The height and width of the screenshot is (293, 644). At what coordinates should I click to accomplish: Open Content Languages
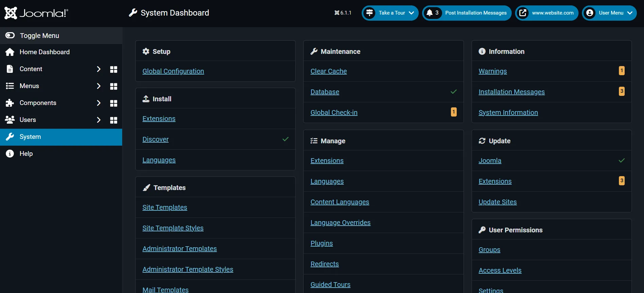(340, 202)
